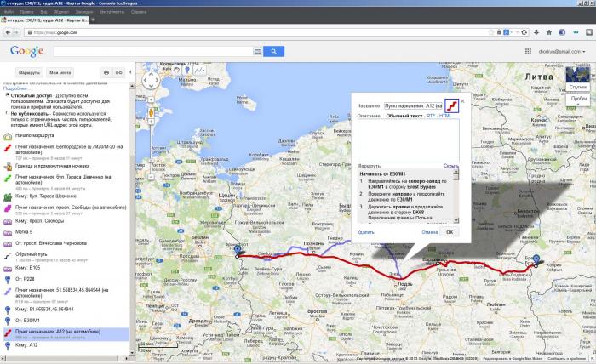The image size is (596, 364).
Task: Select the add placemark tool
Action: [187, 70]
